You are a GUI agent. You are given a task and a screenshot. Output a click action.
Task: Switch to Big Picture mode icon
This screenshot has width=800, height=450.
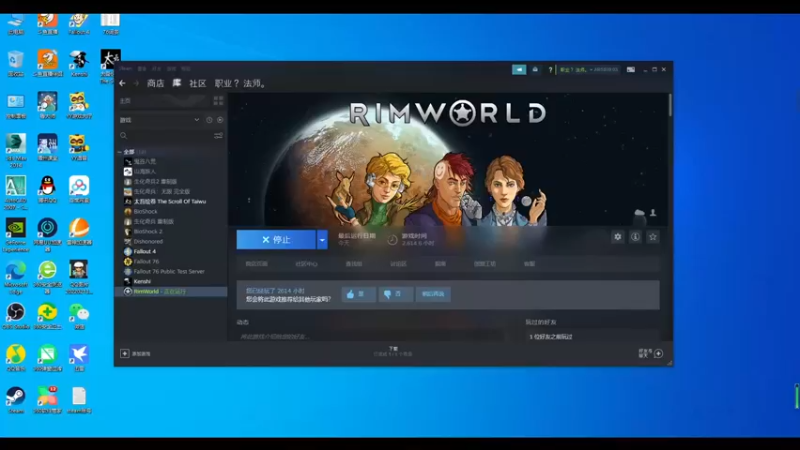coord(631,69)
